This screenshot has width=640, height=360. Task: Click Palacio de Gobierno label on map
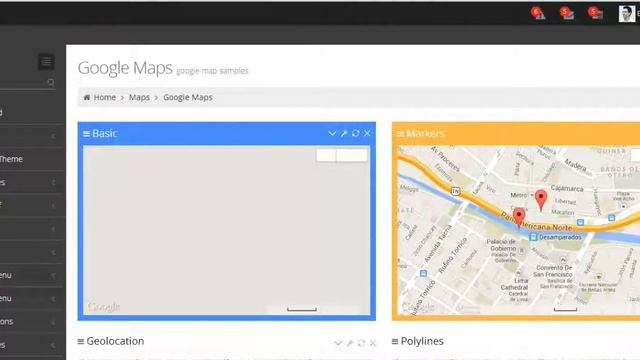pyautogui.click(x=501, y=245)
